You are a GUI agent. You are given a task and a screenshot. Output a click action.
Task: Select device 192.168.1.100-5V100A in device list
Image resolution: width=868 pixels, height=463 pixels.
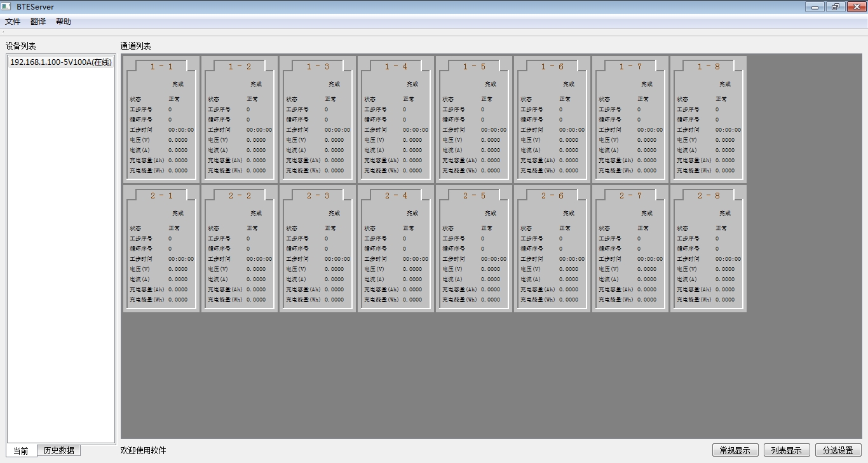(60, 62)
